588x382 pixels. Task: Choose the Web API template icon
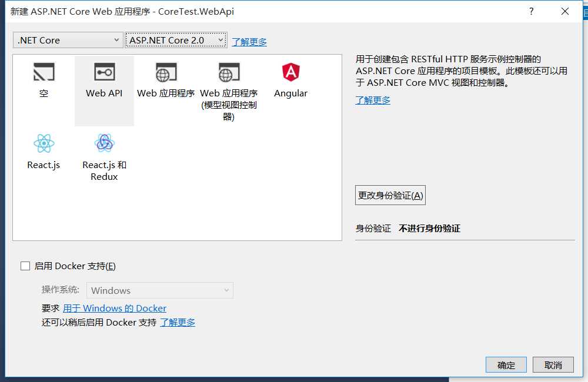coord(104,72)
